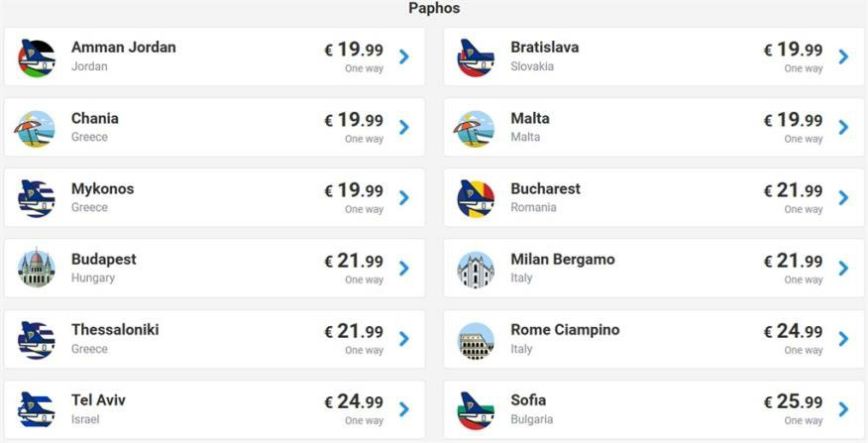Open the arrow next to Bratislava fare

pos(843,57)
